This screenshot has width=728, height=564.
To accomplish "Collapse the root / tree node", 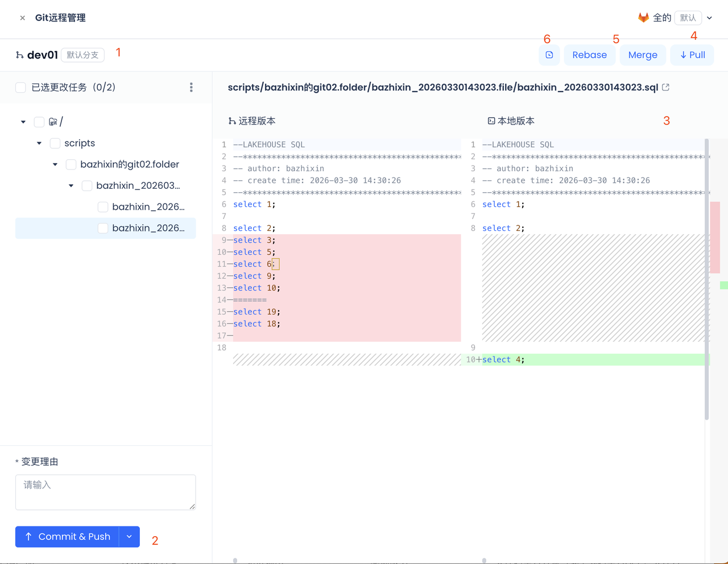I will tap(23, 122).
